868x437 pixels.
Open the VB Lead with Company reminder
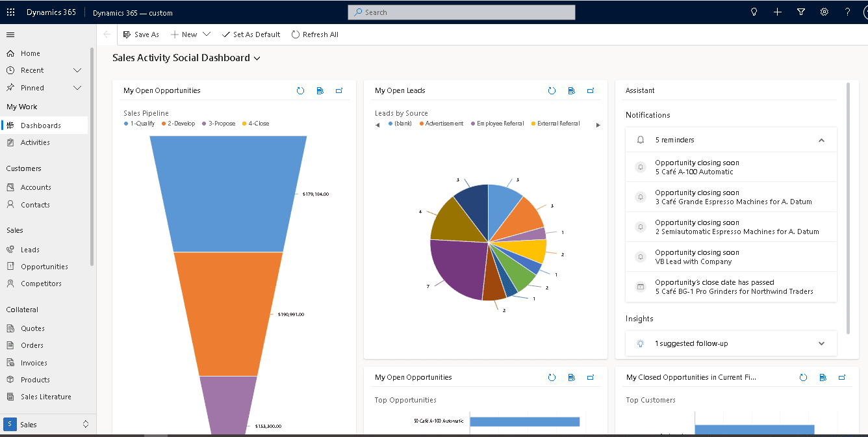point(731,257)
